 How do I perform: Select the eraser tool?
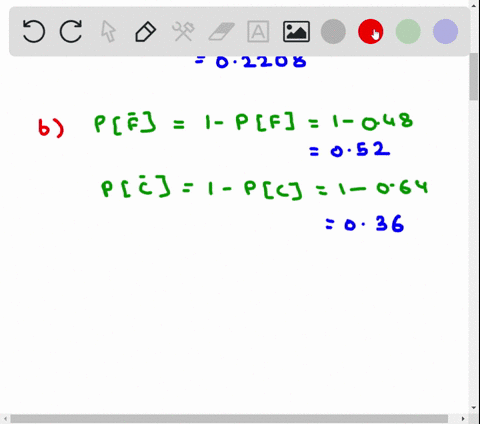(x=221, y=32)
